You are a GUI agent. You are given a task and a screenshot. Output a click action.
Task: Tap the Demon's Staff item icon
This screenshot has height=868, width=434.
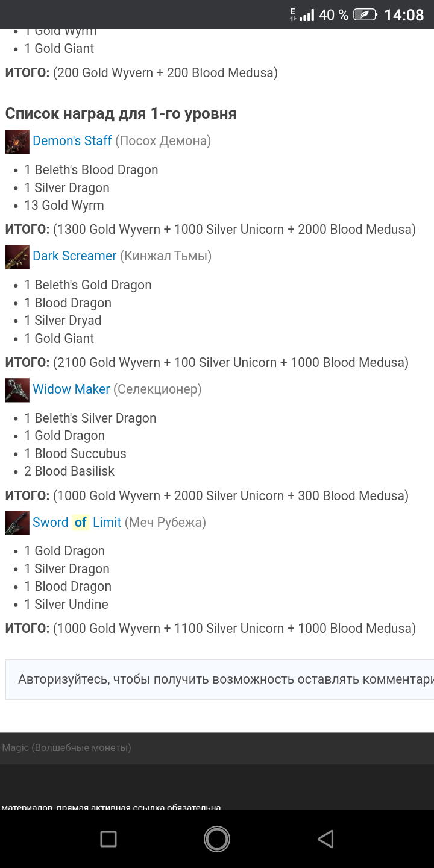17,142
